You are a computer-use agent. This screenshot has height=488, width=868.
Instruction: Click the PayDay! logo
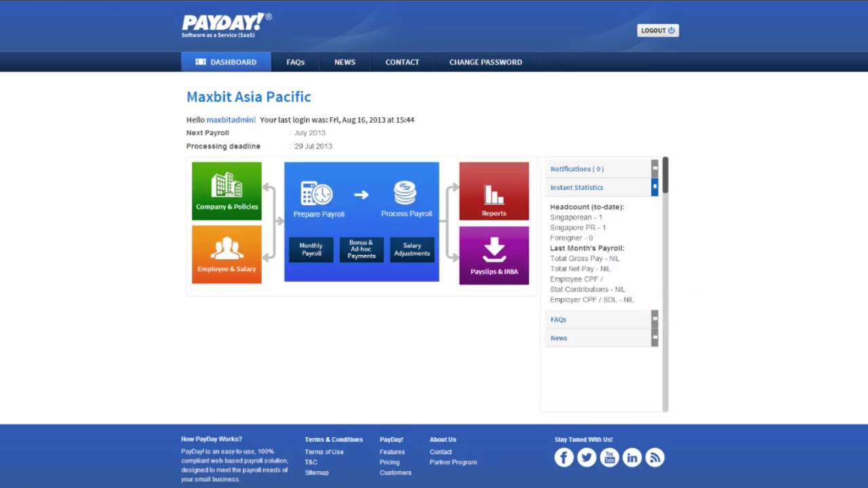(x=226, y=25)
